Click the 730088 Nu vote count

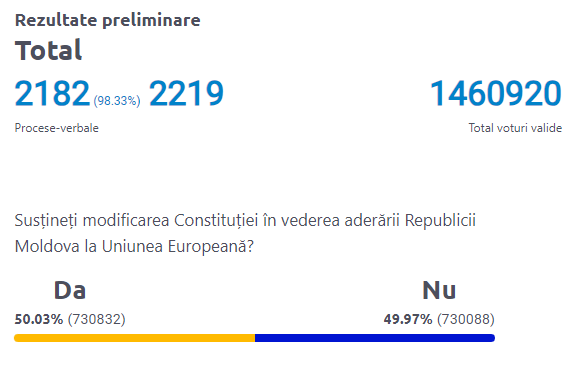click(466, 319)
